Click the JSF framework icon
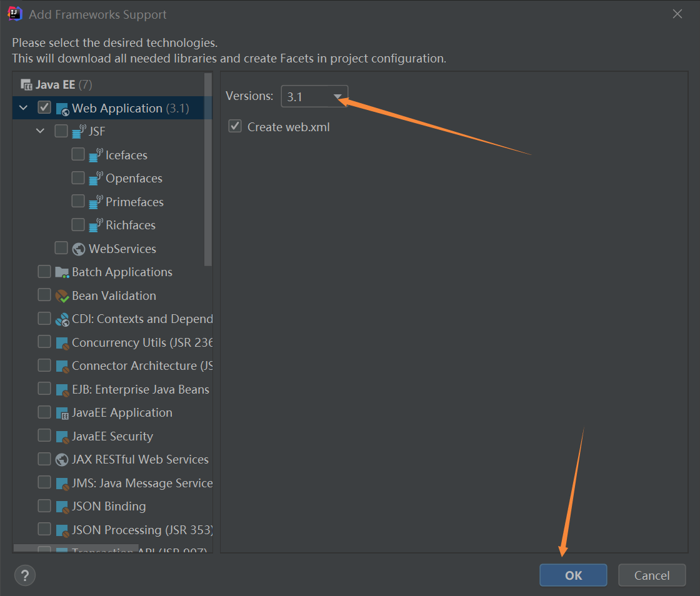 pos(79,131)
